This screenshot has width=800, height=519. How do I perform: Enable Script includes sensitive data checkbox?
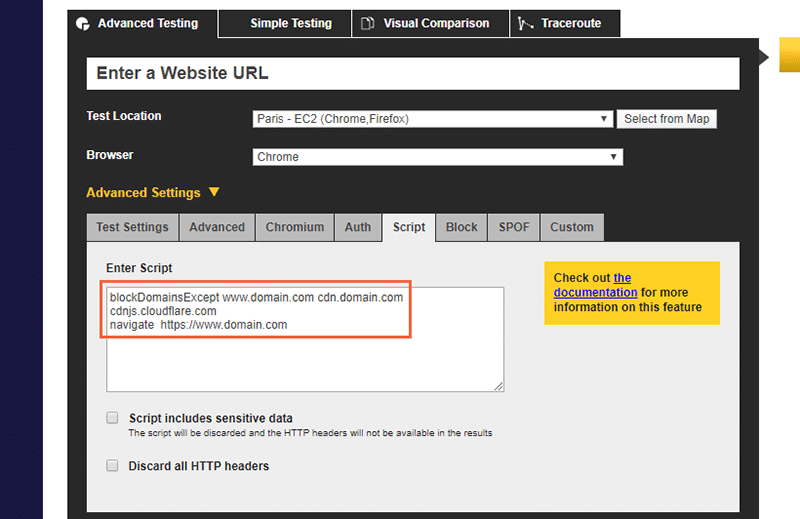click(113, 418)
